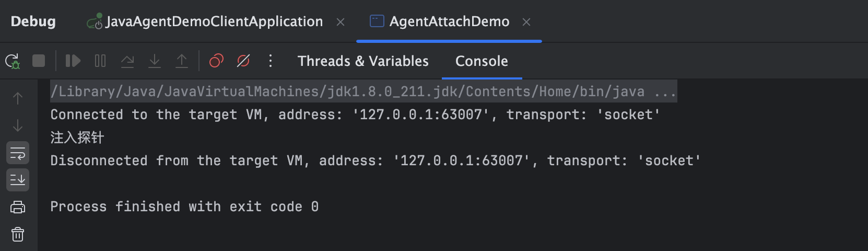Click the Stop process button
The width and height of the screenshot is (868, 251).
tap(39, 61)
